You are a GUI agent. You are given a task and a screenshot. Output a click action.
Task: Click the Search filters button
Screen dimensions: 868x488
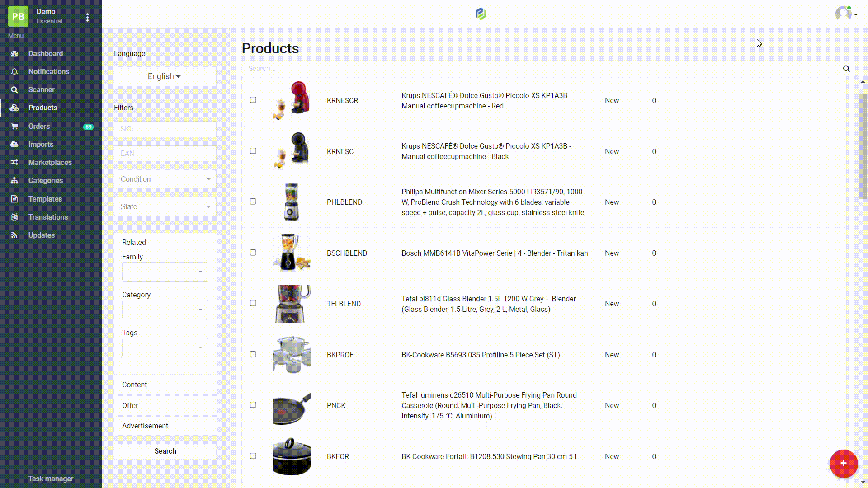[x=165, y=451]
